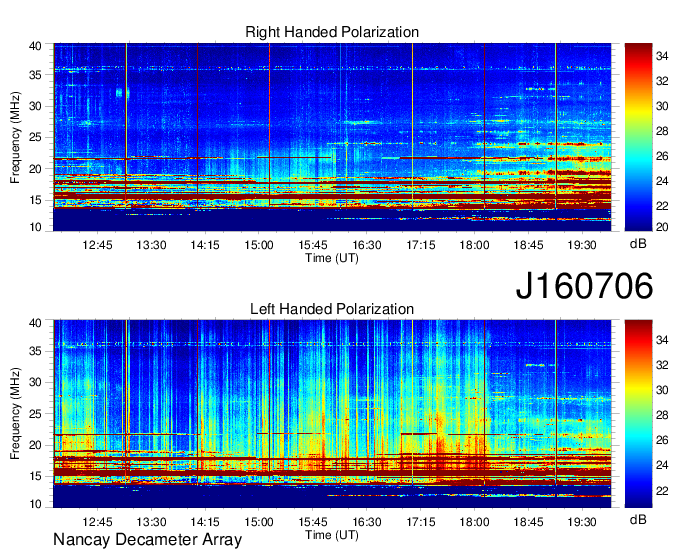Click the 12:45 tick on left-handed plot
This screenshot has height=552, width=680.
tap(97, 522)
